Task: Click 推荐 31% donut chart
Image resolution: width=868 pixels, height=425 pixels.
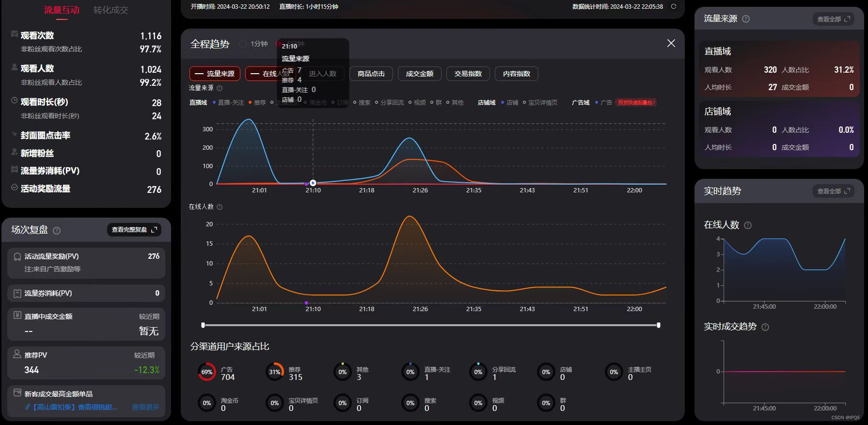Action: (275, 372)
